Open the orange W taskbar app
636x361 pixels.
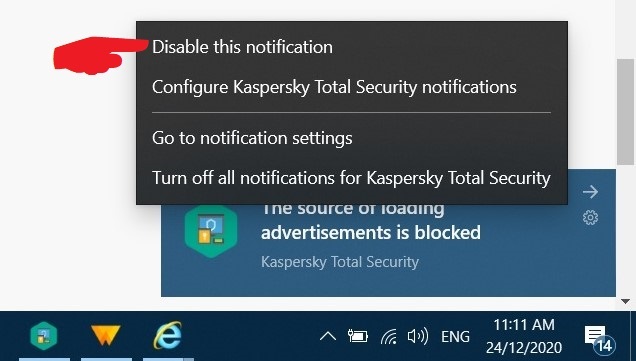tap(105, 335)
